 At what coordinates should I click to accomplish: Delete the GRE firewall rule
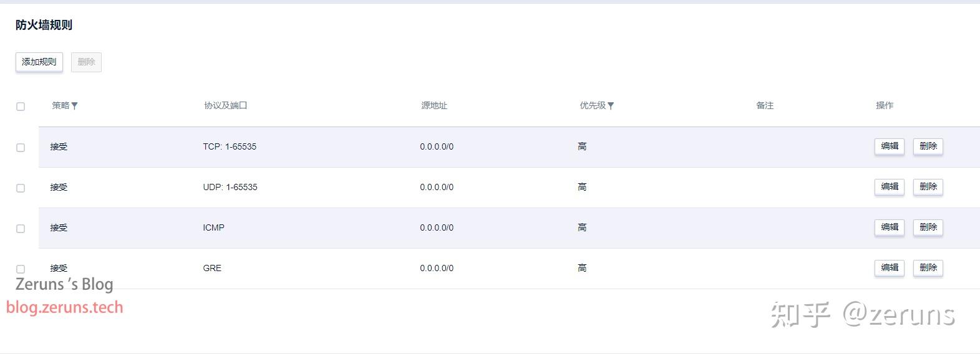click(x=928, y=268)
